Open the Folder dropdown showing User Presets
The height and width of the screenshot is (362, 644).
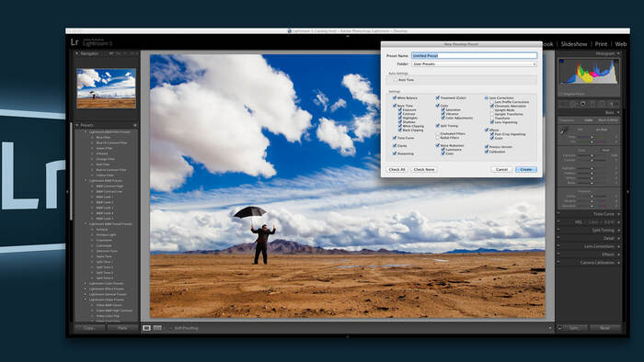(x=475, y=64)
